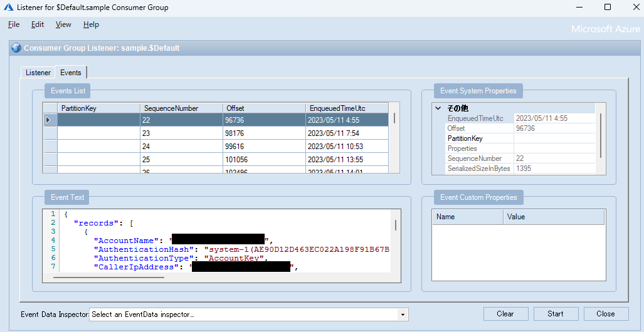This screenshot has height=332, width=644.
Task: Open the Help menu
Action: [91, 24]
